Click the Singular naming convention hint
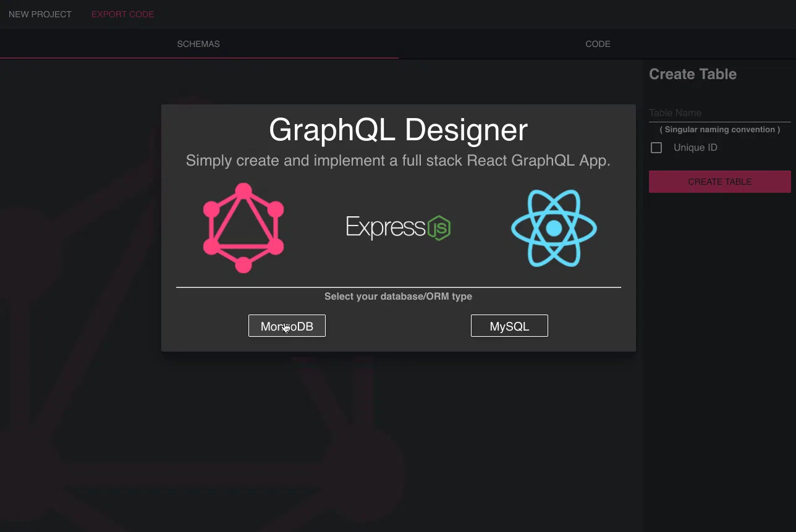 click(x=720, y=130)
